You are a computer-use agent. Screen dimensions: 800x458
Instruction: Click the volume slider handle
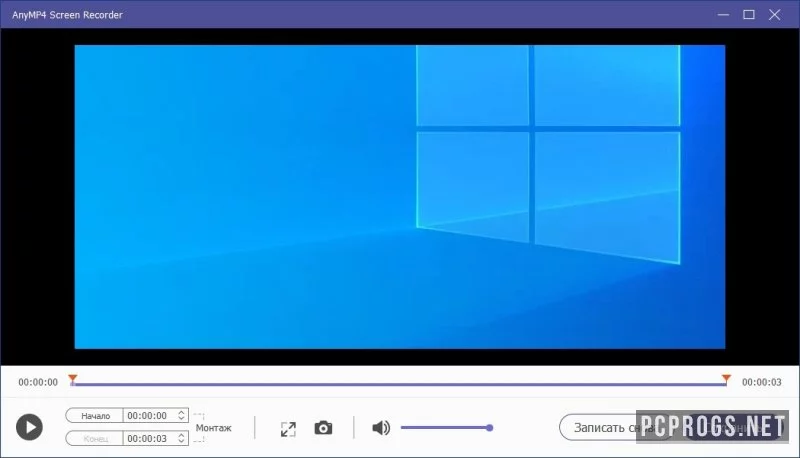click(489, 428)
